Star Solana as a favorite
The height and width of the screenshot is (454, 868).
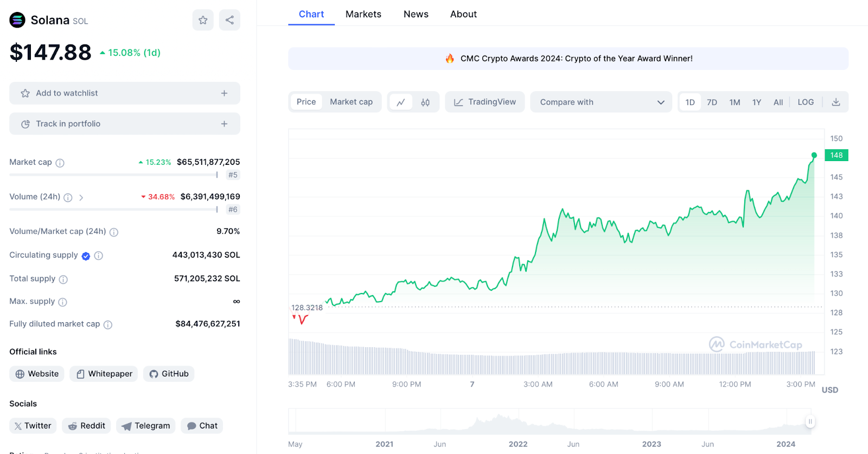(x=203, y=20)
